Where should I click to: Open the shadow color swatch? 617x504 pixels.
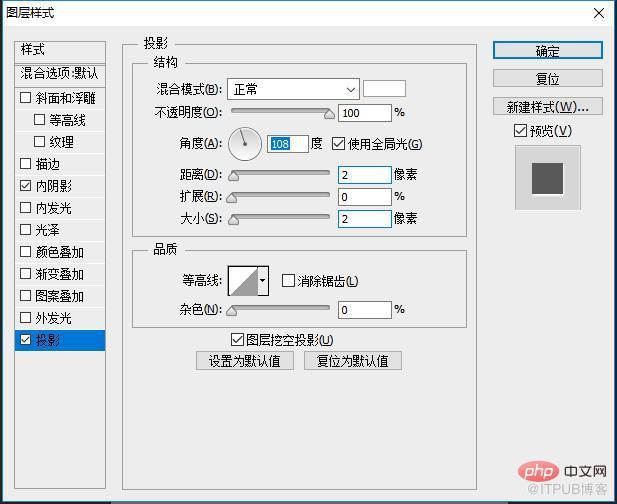tap(384, 89)
